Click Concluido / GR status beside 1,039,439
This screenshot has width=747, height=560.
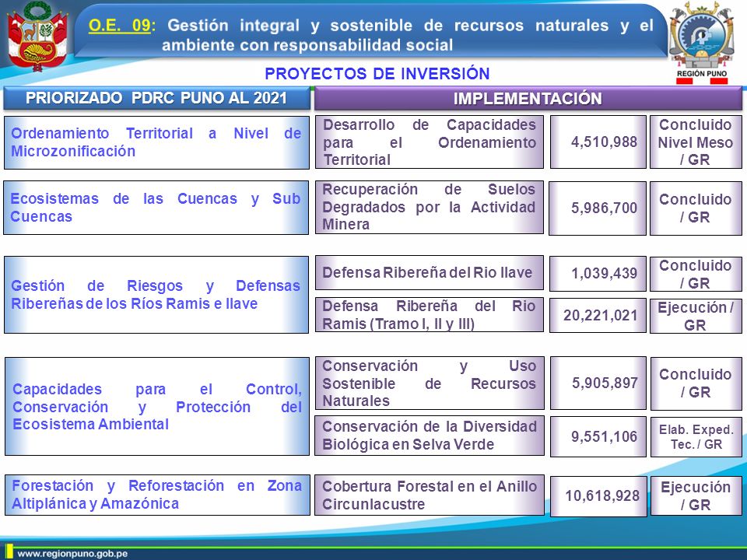pos(696,274)
